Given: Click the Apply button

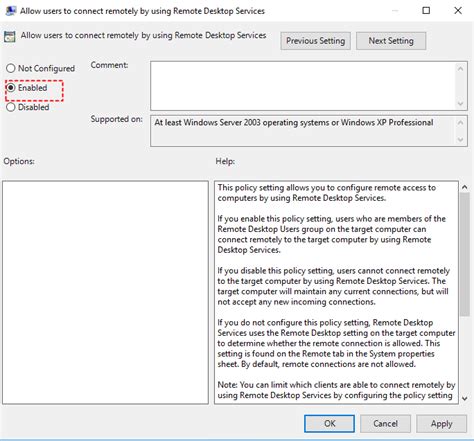Looking at the screenshot, I should pos(441,424).
